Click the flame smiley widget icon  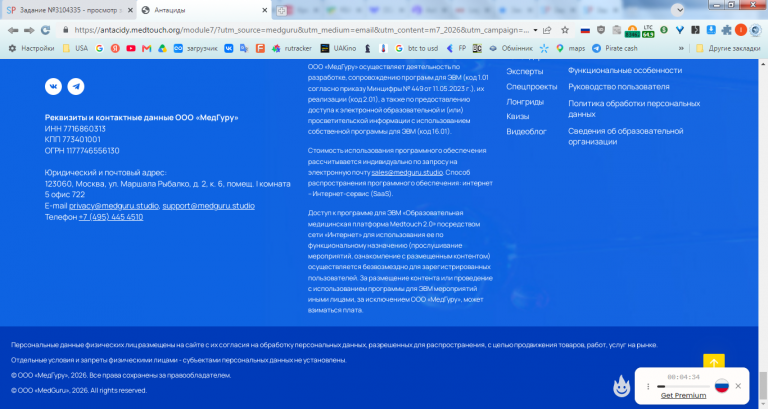(x=622, y=386)
